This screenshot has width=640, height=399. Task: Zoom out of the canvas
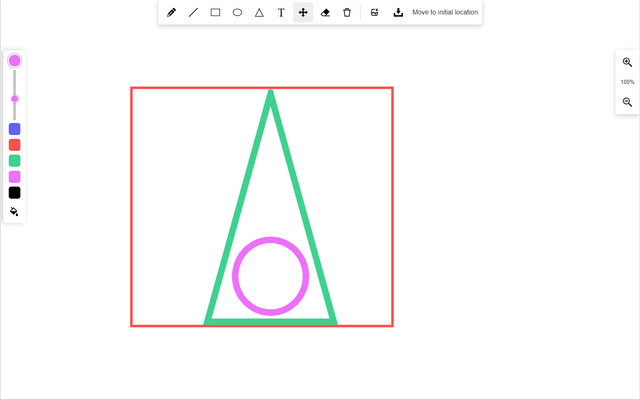627,102
